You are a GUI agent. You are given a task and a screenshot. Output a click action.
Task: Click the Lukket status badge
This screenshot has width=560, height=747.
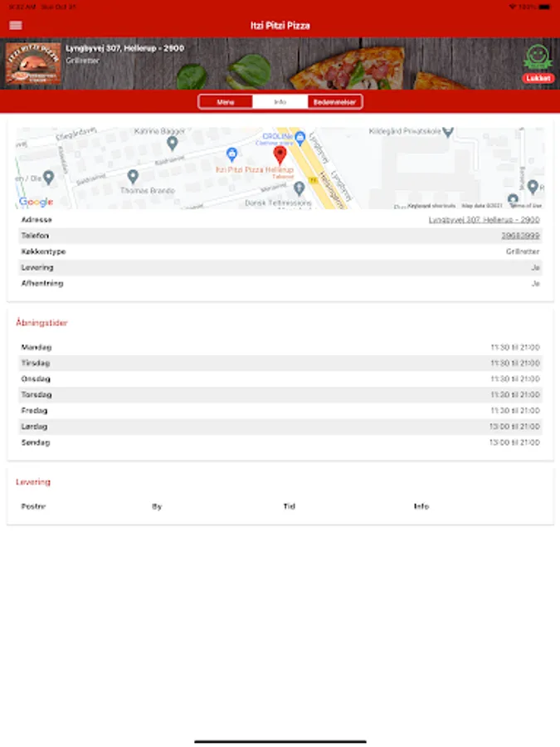pyautogui.click(x=538, y=78)
